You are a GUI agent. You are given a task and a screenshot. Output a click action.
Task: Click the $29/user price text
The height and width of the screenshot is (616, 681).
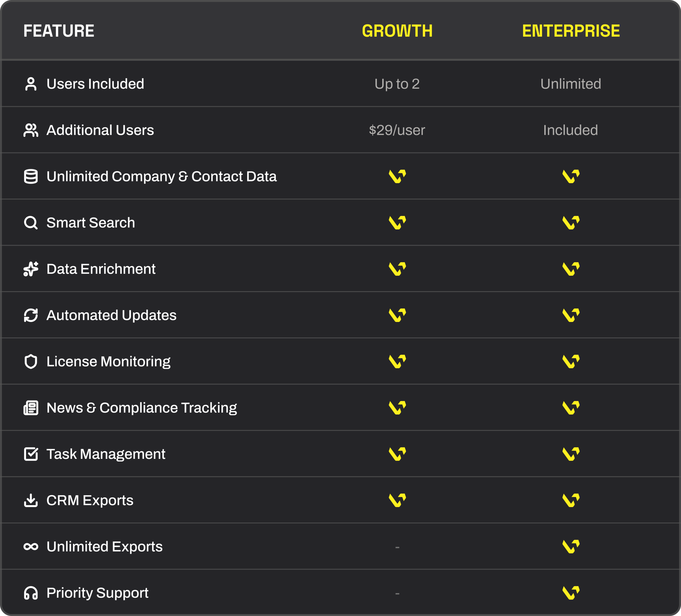[x=397, y=130]
